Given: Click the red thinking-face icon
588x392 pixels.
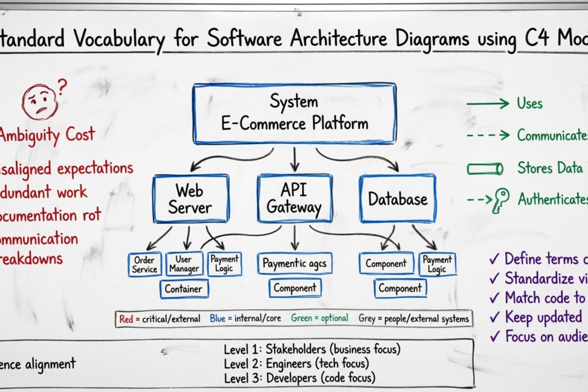Looking at the screenshot, I should coord(38,103).
